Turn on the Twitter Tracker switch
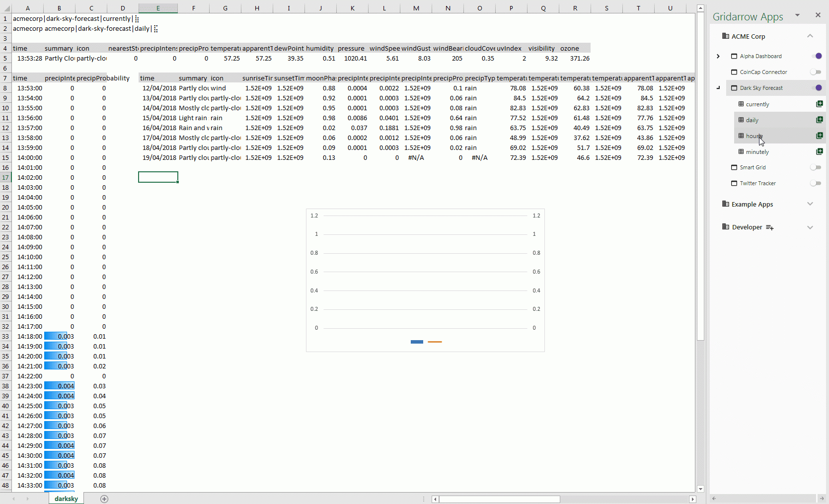 click(816, 183)
